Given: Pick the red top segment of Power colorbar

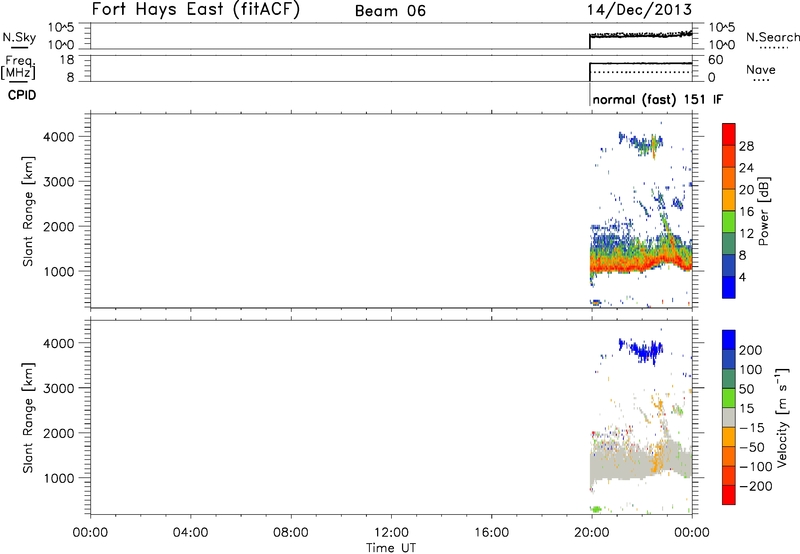Looking at the screenshot, I should 729,135.
